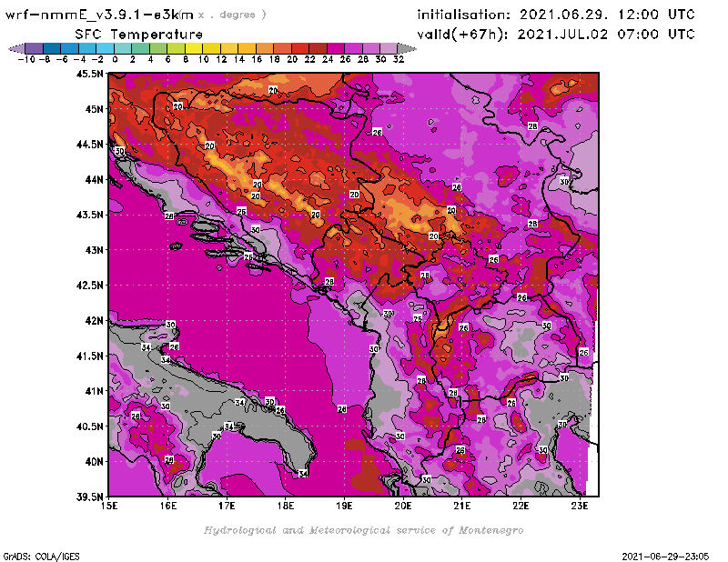
Task: Click the red swatch between 20 and 22
Action: [x=300, y=48]
